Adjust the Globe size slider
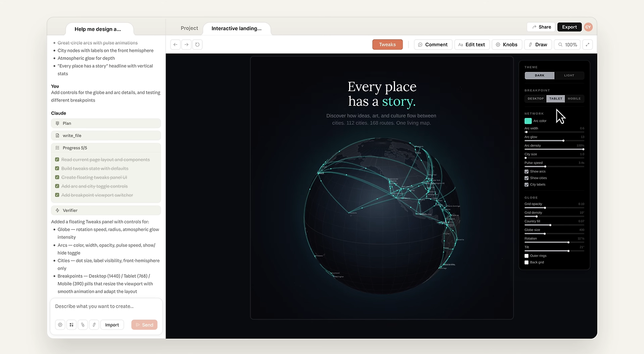The height and width of the screenshot is (354, 644). tap(554, 233)
